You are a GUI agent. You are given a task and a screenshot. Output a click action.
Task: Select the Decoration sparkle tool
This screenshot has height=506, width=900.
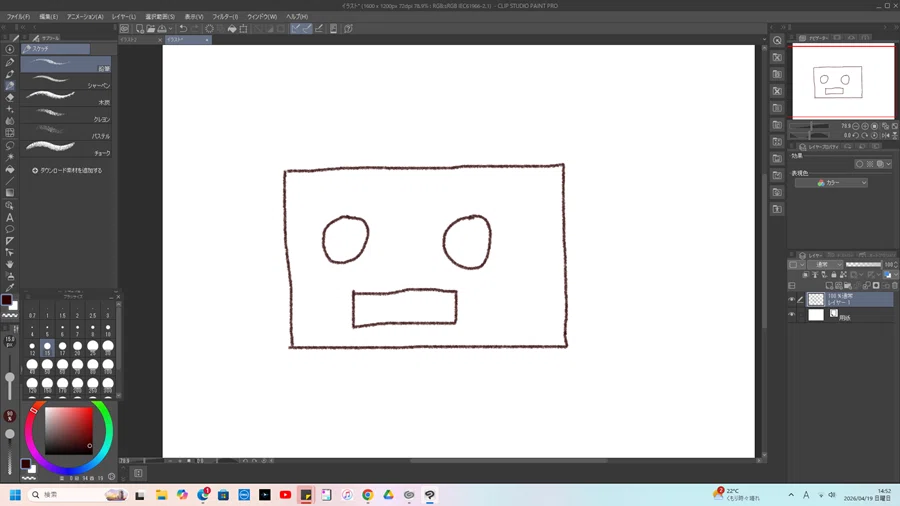point(10,109)
